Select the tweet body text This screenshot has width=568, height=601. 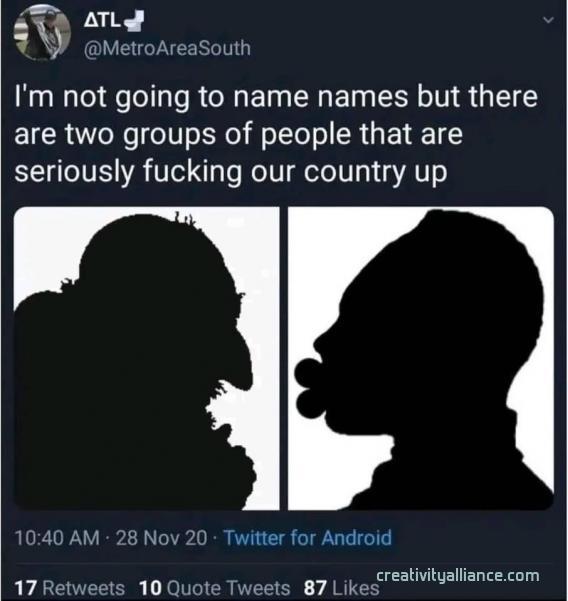tap(276, 134)
